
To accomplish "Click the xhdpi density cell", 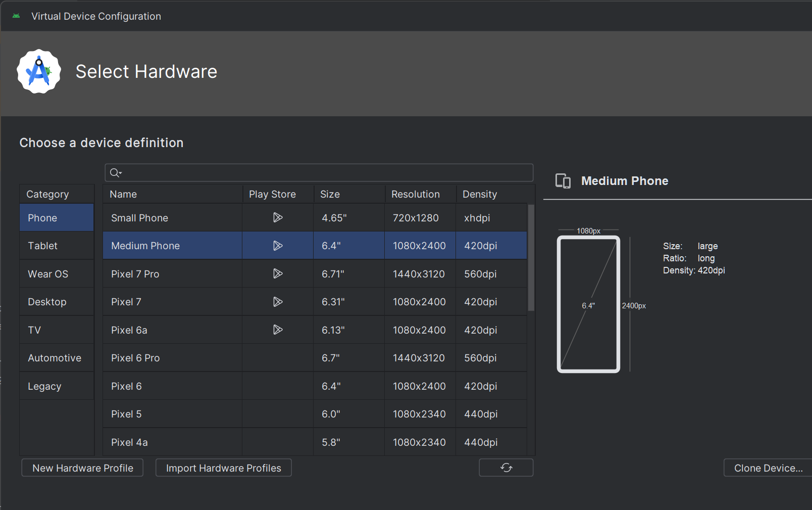I will pos(491,218).
